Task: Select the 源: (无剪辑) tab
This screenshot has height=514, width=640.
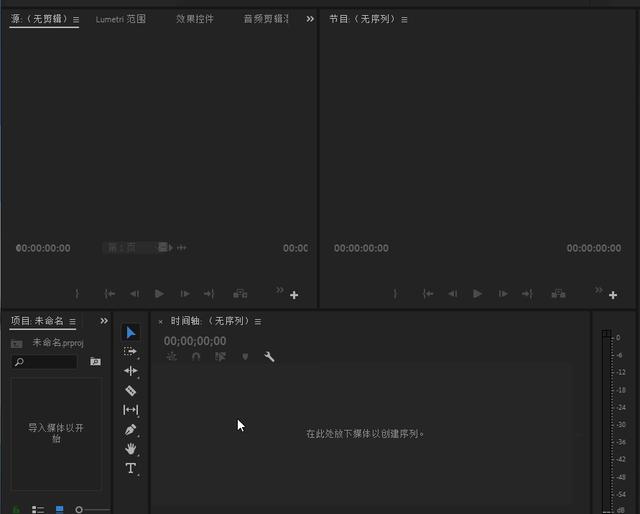Action: pyautogui.click(x=39, y=19)
